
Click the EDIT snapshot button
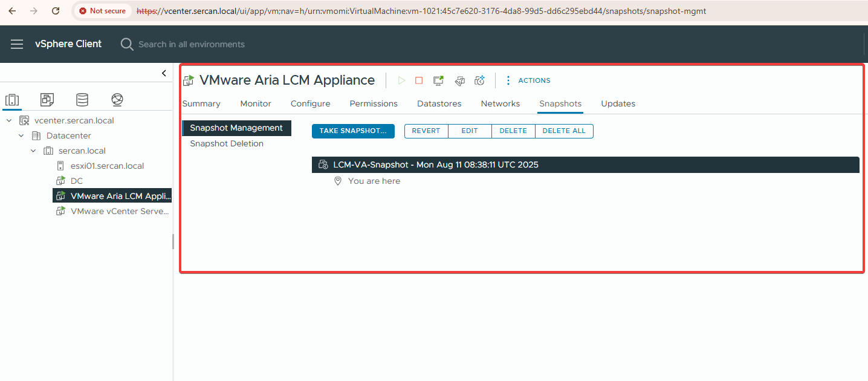pos(470,131)
